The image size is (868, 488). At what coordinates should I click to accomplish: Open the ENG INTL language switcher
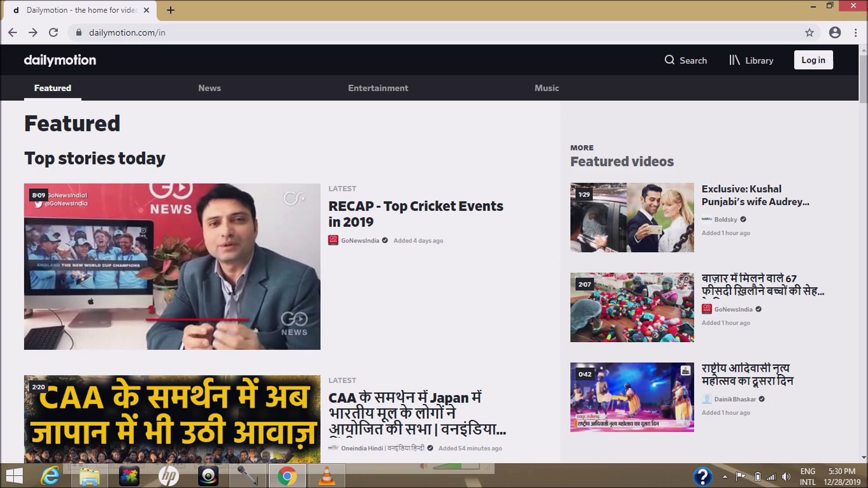807,476
